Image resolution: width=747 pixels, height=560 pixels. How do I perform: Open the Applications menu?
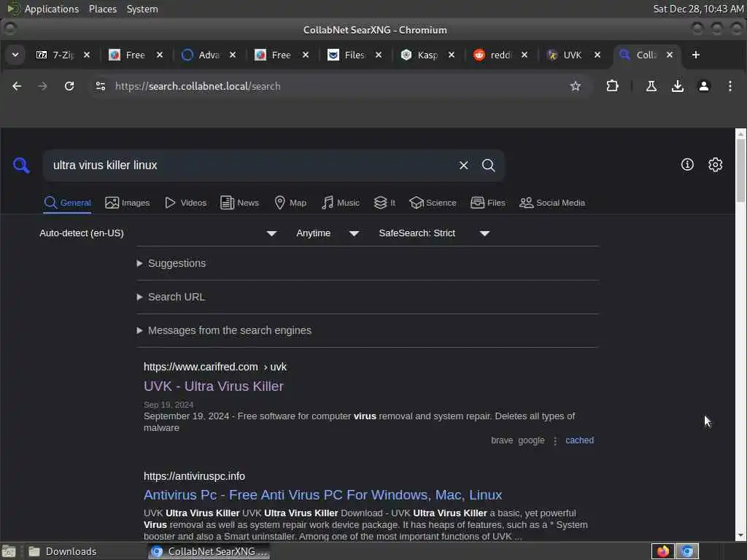52,9
